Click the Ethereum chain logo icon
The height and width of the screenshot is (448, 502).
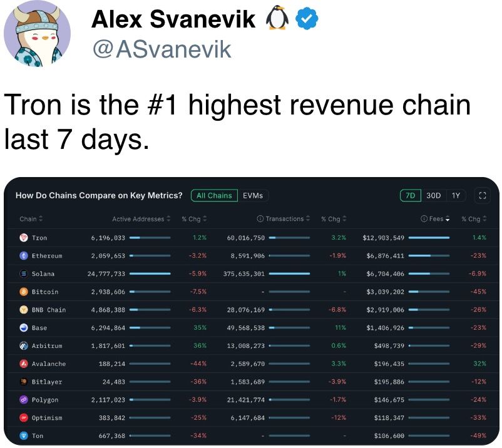24,256
